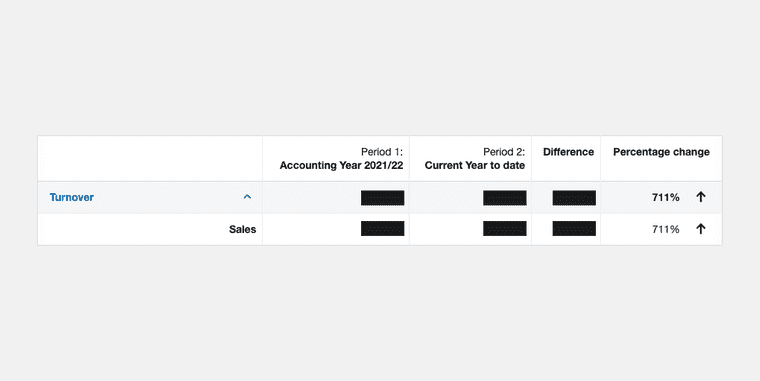The width and height of the screenshot is (760, 381).
Task: Click the empty top-left header cell
Action: (150, 159)
